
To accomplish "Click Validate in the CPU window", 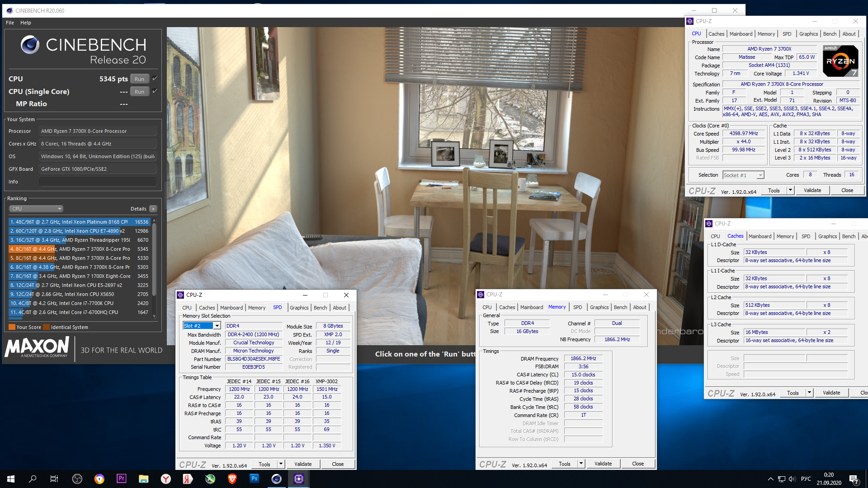I will coord(812,190).
